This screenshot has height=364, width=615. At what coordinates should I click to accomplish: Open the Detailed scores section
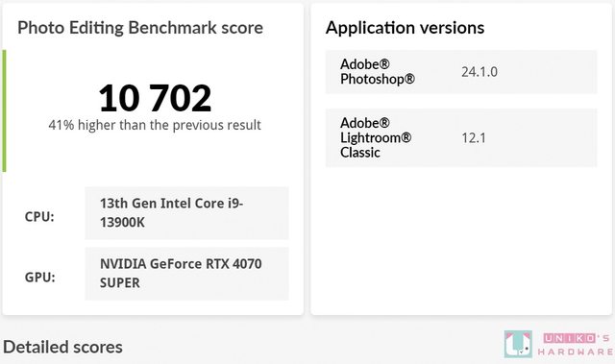click(62, 347)
